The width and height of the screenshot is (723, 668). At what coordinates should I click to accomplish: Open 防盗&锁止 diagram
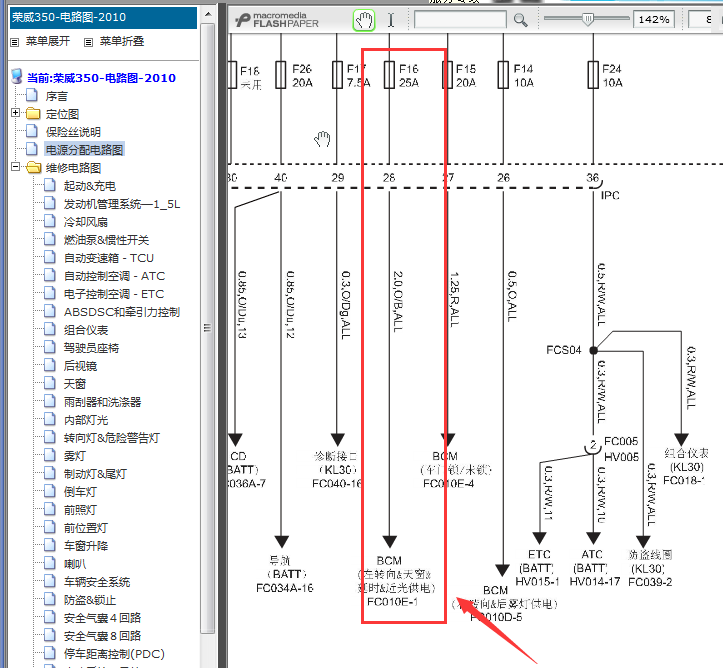click(x=90, y=600)
